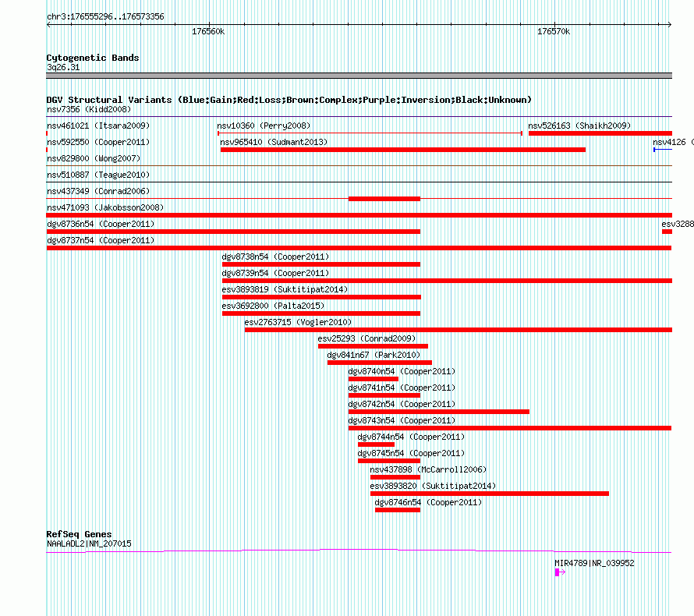Select nsv965410 (Sudmant2013) label

pos(274,142)
